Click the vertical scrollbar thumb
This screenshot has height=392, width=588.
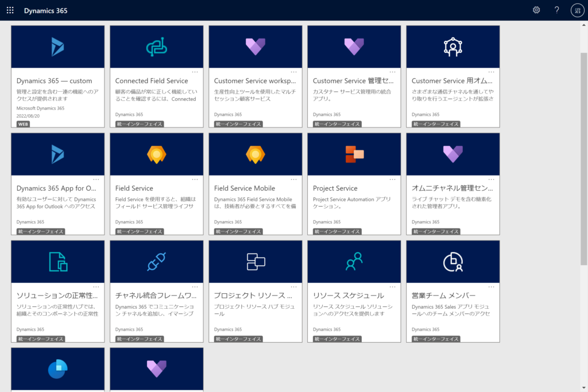click(x=583, y=159)
